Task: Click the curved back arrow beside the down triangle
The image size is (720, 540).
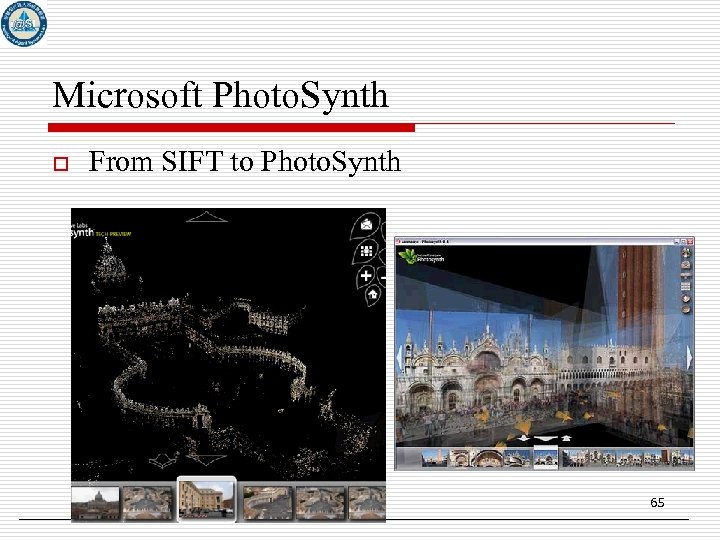Action: 163,460
